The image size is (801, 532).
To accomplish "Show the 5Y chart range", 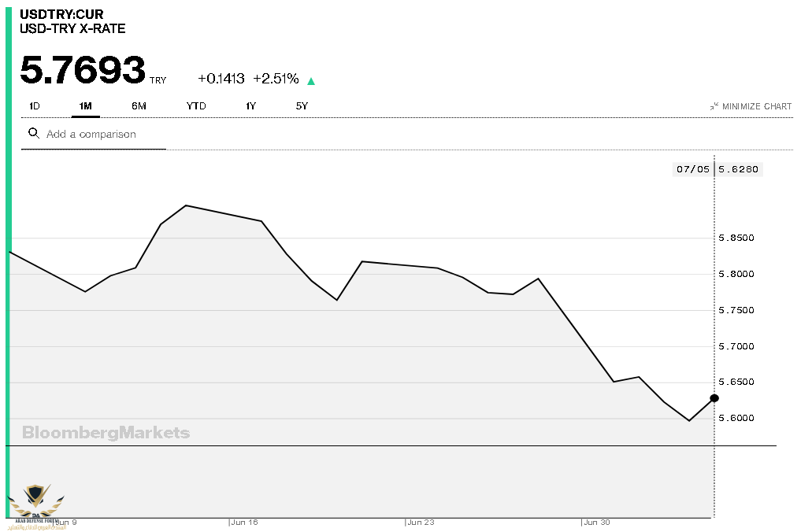I will 302,106.
